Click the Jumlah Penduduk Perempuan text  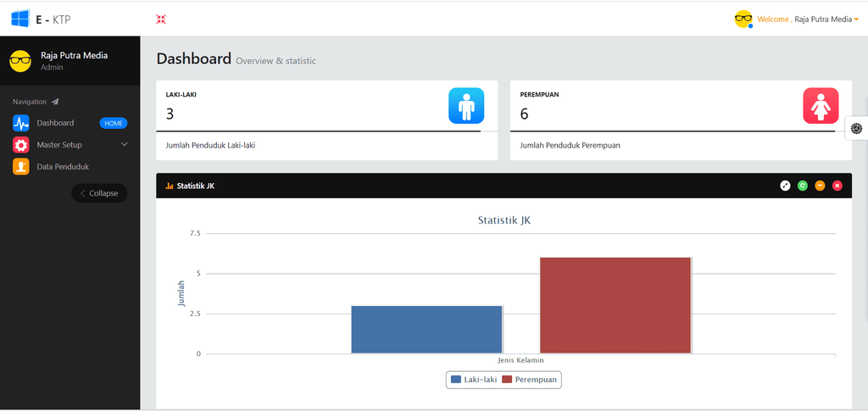click(570, 146)
